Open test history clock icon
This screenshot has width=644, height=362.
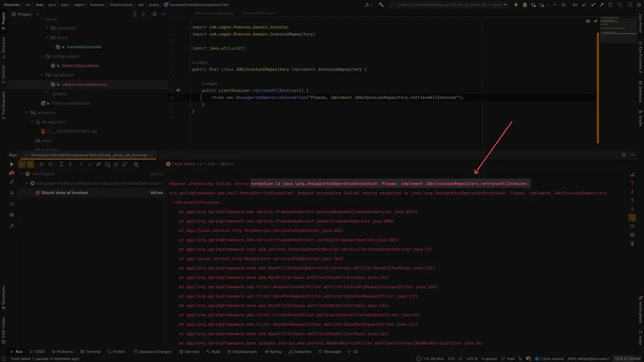pyautogui.click(x=107, y=164)
